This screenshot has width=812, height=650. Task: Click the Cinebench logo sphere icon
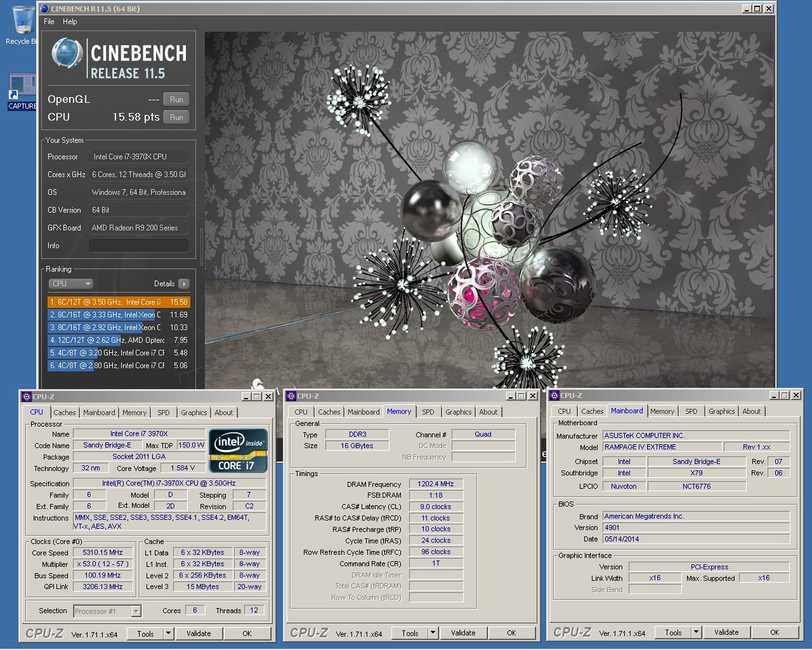pyautogui.click(x=67, y=53)
